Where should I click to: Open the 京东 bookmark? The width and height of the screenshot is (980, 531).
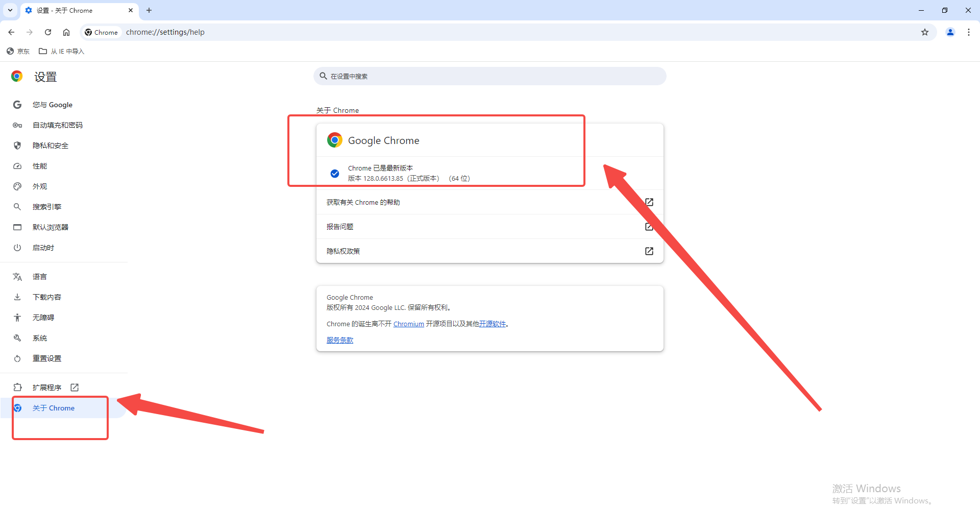pyautogui.click(x=18, y=51)
